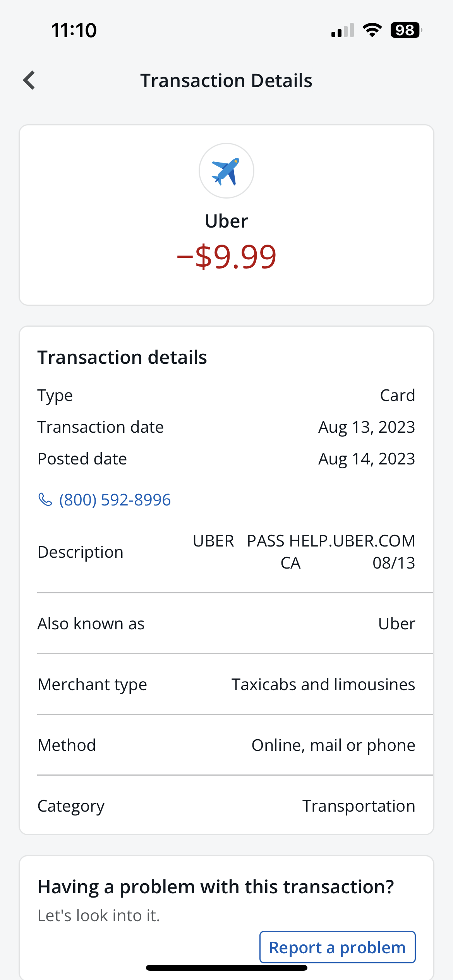Tap the back arrow chevron

point(29,80)
